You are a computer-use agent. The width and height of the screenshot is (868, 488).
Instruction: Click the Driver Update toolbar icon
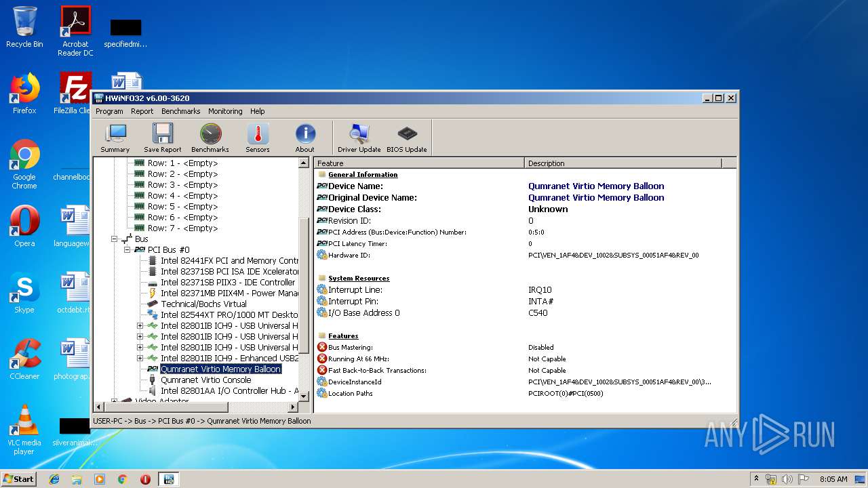tap(359, 138)
